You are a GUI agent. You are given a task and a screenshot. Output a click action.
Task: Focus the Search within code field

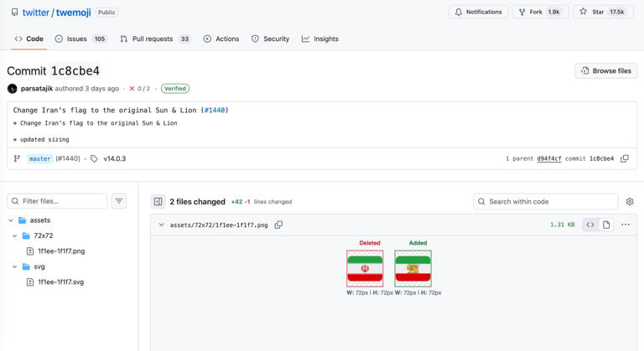551,202
